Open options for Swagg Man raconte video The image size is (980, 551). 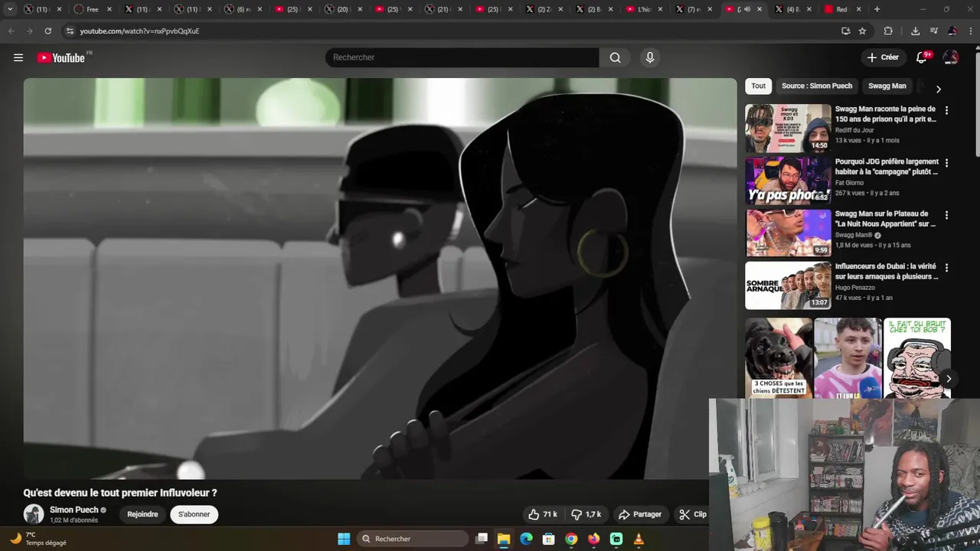pos(946,110)
